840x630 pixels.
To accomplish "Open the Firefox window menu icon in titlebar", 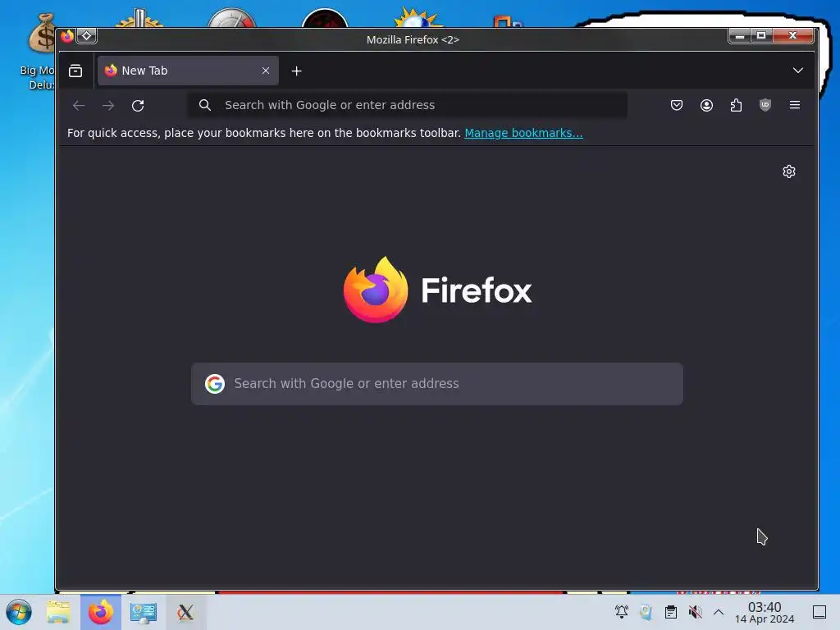I will (67, 36).
